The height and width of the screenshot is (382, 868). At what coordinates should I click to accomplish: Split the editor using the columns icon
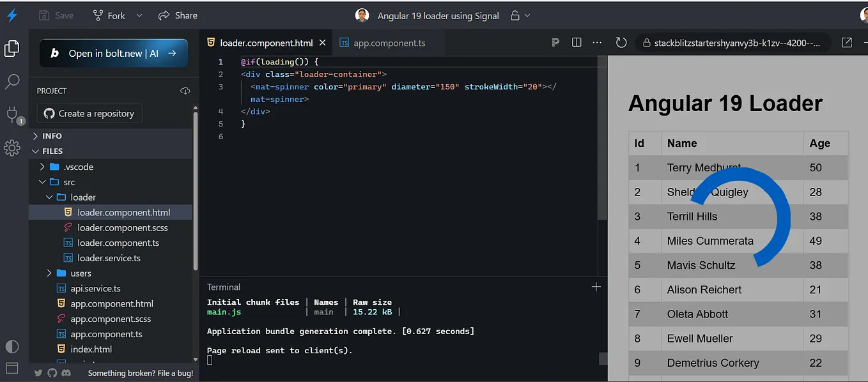coord(576,42)
